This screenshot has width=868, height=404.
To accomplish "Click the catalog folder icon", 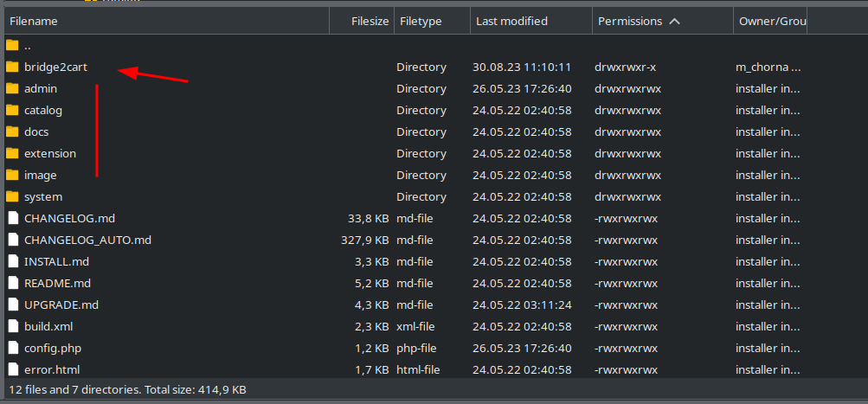I will 12,110.
